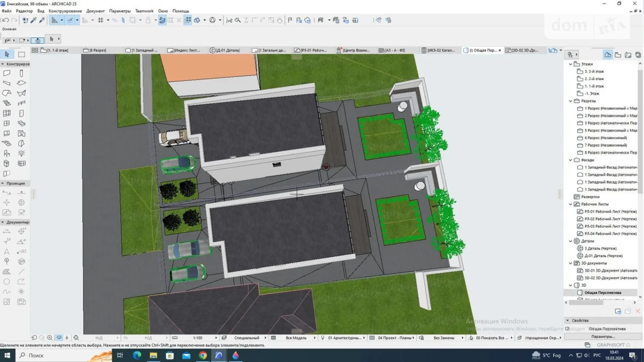Collapse the Конструирование toolbox section
This screenshot has width=644, height=362.
point(3,64)
